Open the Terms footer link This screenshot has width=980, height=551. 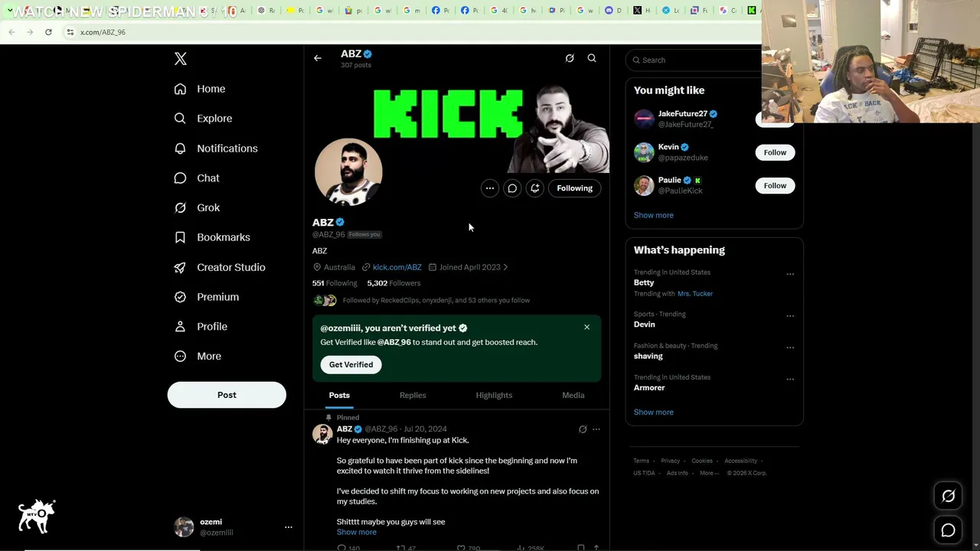642,461
